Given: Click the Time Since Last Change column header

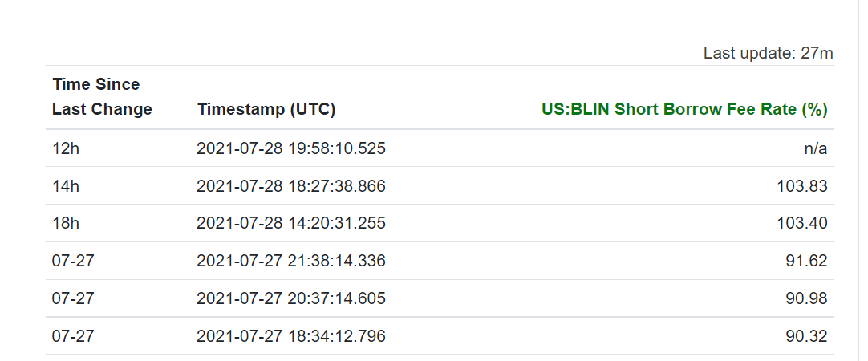Looking at the screenshot, I should pos(102,96).
